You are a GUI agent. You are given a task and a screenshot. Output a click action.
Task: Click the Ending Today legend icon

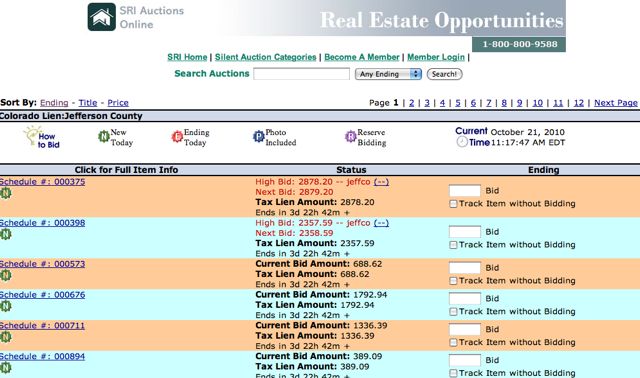[177, 136]
